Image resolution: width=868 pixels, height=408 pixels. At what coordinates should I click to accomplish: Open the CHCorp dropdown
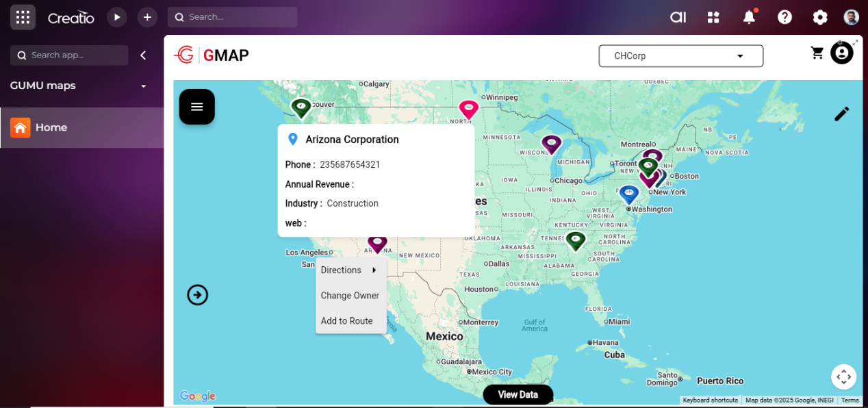(681, 56)
